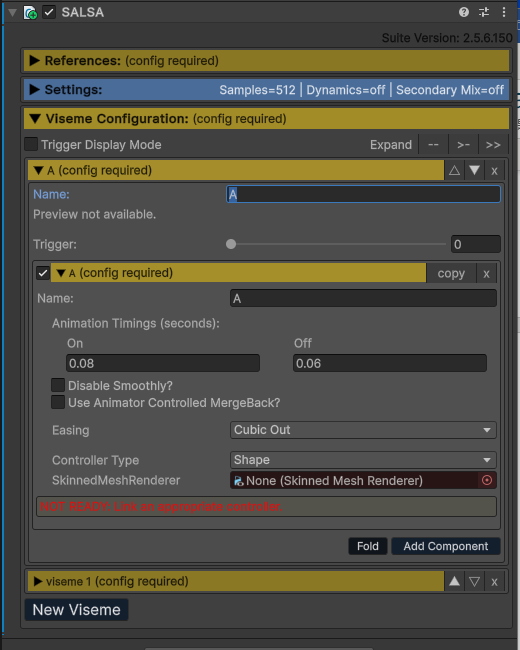Click the Expand label

[391, 145]
